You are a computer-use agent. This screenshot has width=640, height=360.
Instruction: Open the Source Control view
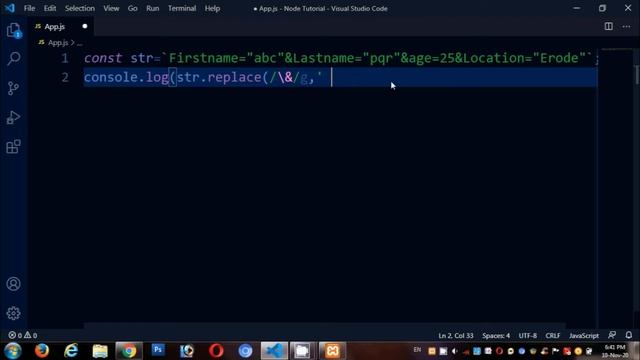[x=13, y=88]
